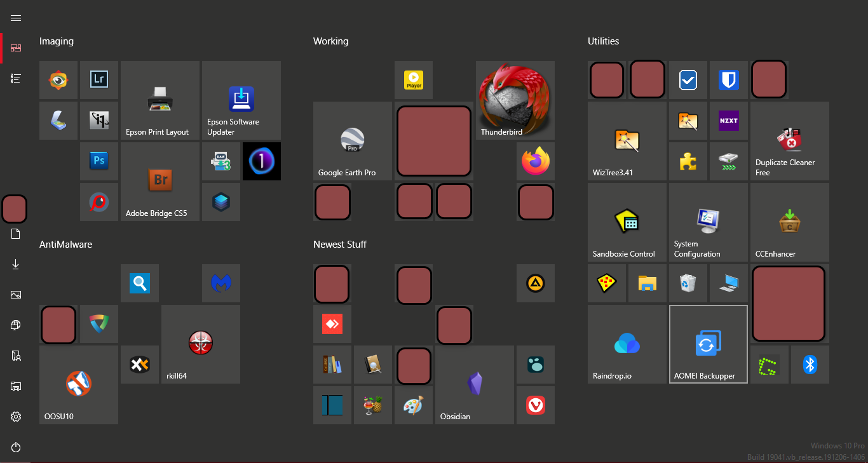Show pinned tiles view in sidebar

[x=16, y=48]
